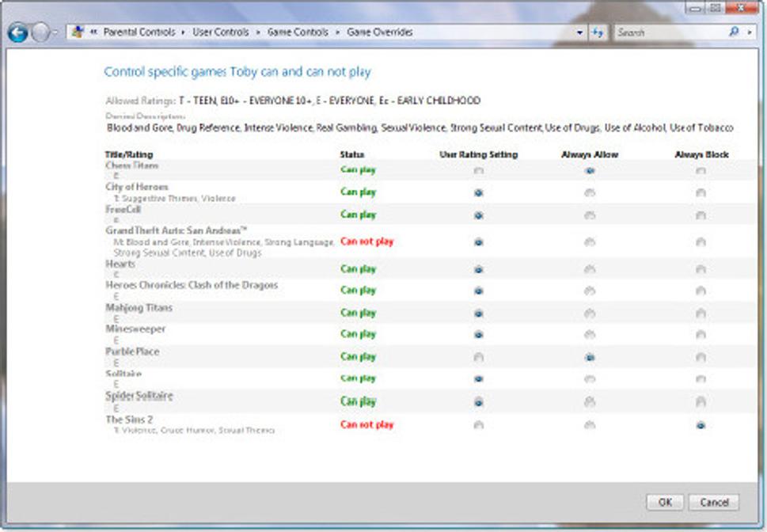The height and width of the screenshot is (532, 767).
Task: Select Always Allow for Grand Theft Auto San Andreas
Action: coord(590,241)
